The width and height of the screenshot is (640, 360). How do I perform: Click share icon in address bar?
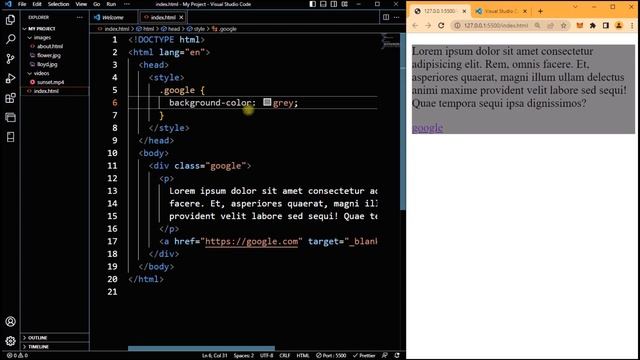(x=551, y=25)
